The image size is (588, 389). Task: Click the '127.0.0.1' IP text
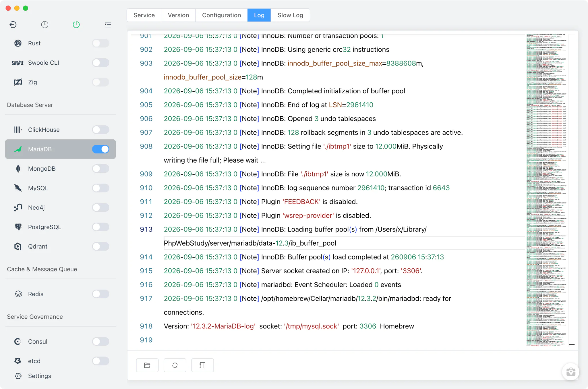(366, 271)
